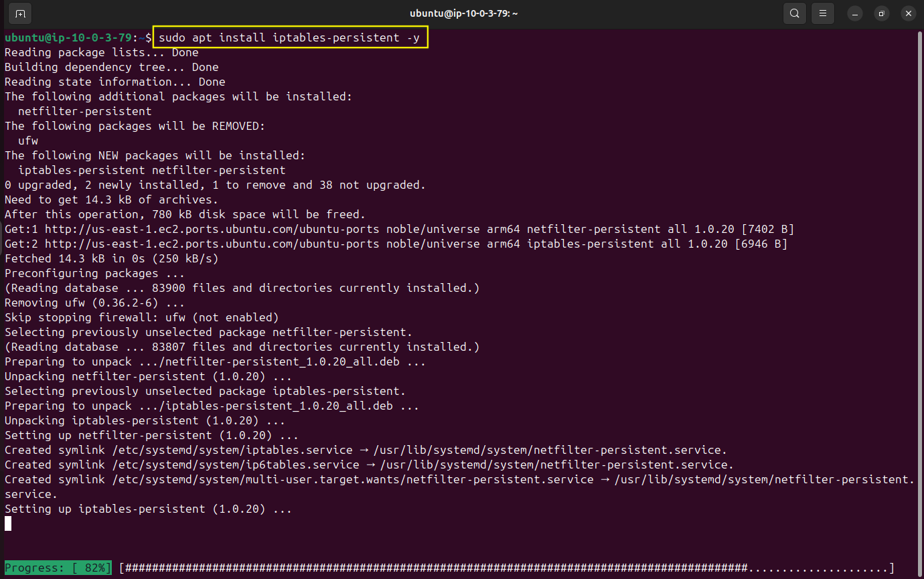Open a new terminal tab
The image size is (924, 579).
click(21, 13)
